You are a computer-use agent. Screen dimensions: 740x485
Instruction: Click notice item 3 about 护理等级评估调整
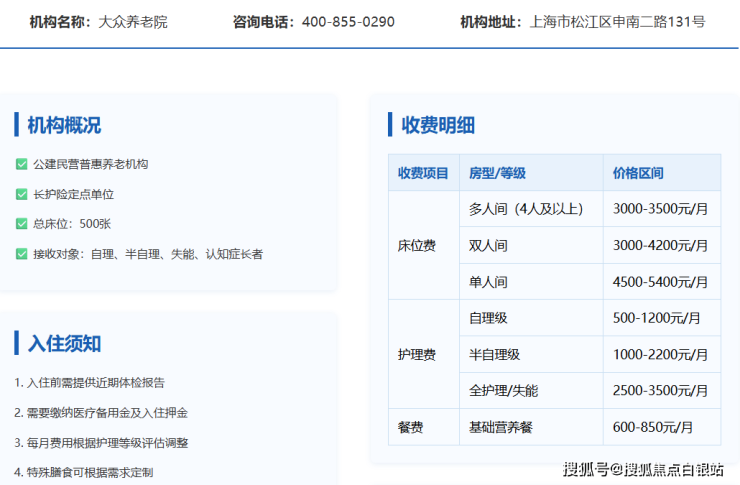[101, 443]
